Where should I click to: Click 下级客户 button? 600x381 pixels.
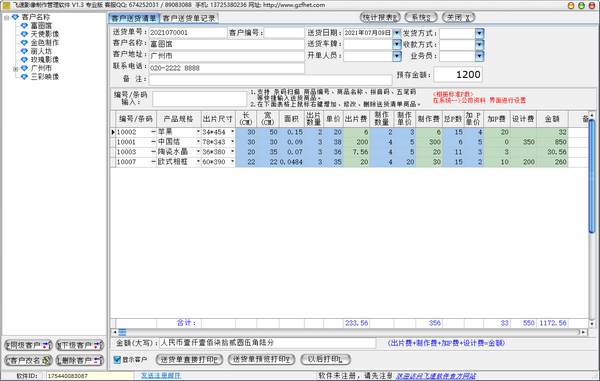point(80,345)
